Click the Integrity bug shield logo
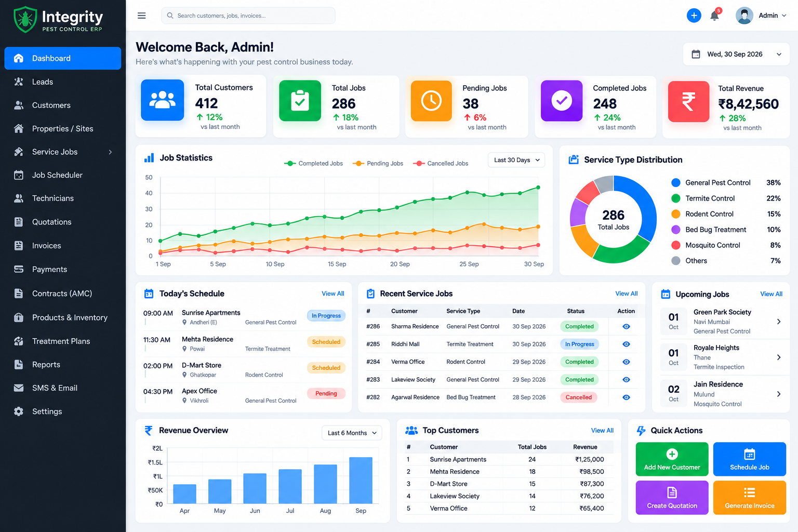This screenshot has height=532, width=798. tap(25, 20)
